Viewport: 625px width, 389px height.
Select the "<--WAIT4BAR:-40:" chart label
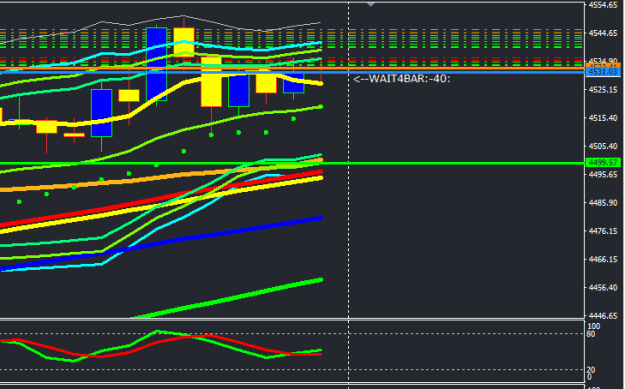pyautogui.click(x=402, y=79)
